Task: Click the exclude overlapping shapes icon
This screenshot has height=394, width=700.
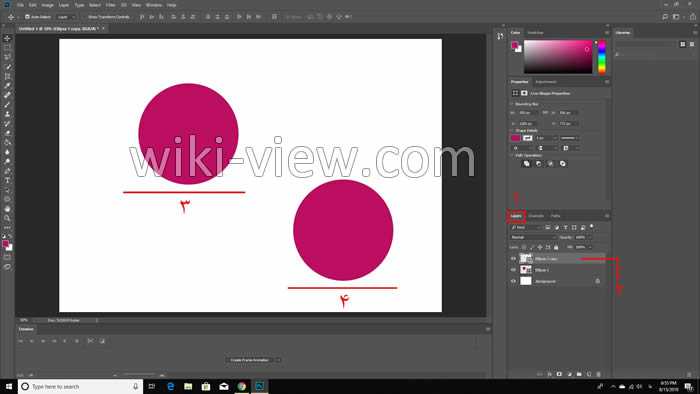Action: [x=562, y=164]
